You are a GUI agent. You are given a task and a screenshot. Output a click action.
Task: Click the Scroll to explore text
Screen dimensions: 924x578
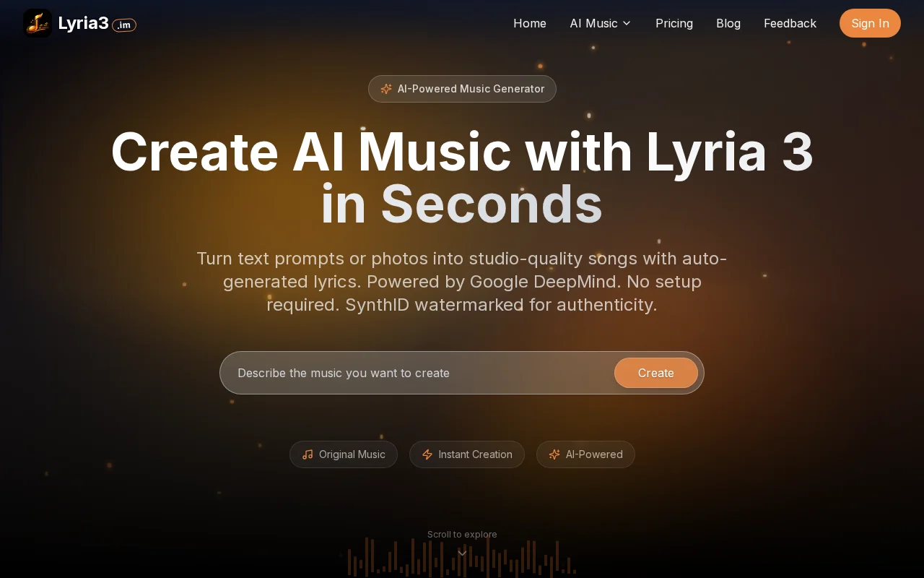pos(462,535)
